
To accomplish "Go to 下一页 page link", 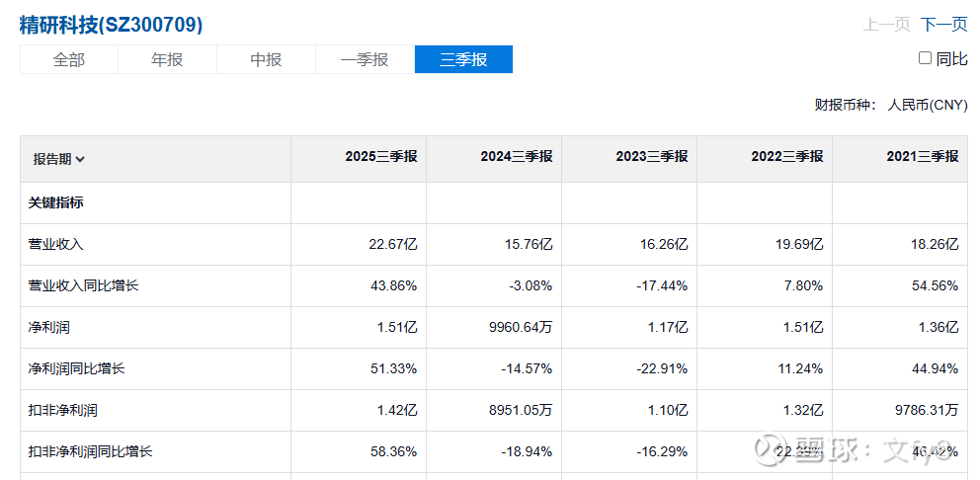I will (943, 25).
